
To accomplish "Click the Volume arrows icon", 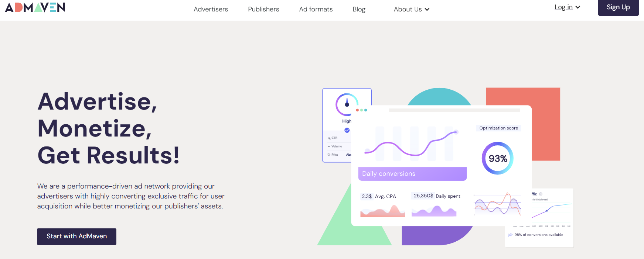I will pos(329,146).
